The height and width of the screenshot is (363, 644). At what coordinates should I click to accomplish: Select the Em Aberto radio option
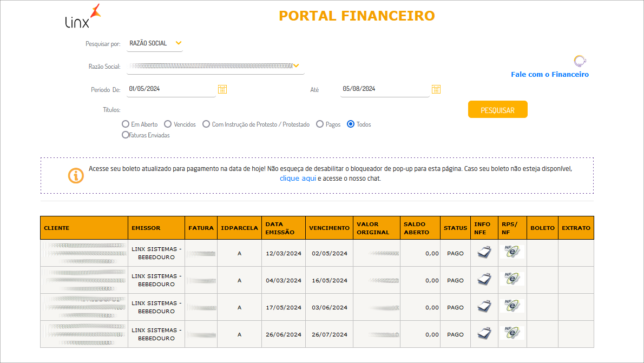(126, 124)
